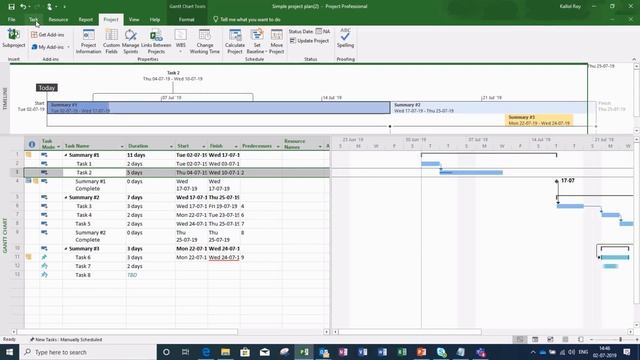Viewport: 640px width, 360px height.
Task: Open the Subproject insert tool
Action: pyautogui.click(x=13, y=39)
